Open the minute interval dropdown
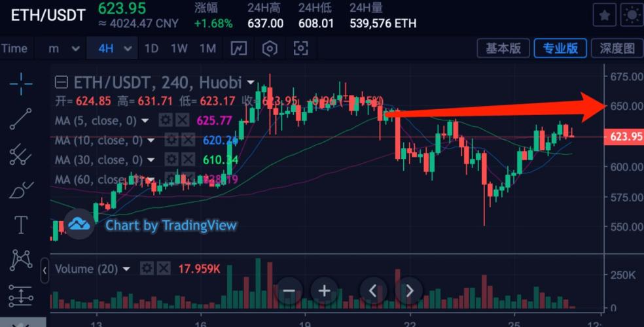The image size is (644, 327). 75,48
